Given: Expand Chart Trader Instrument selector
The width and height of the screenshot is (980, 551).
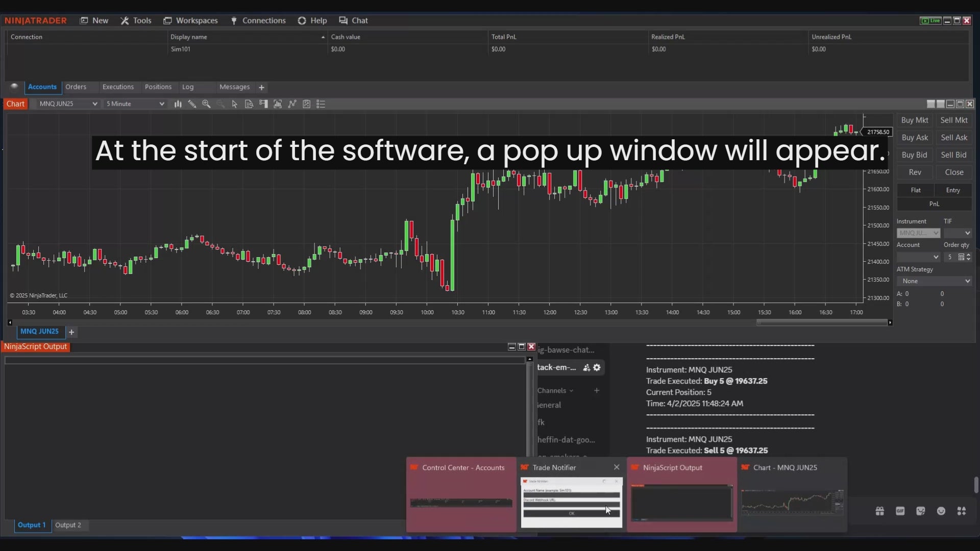Looking at the screenshot, I should point(918,233).
